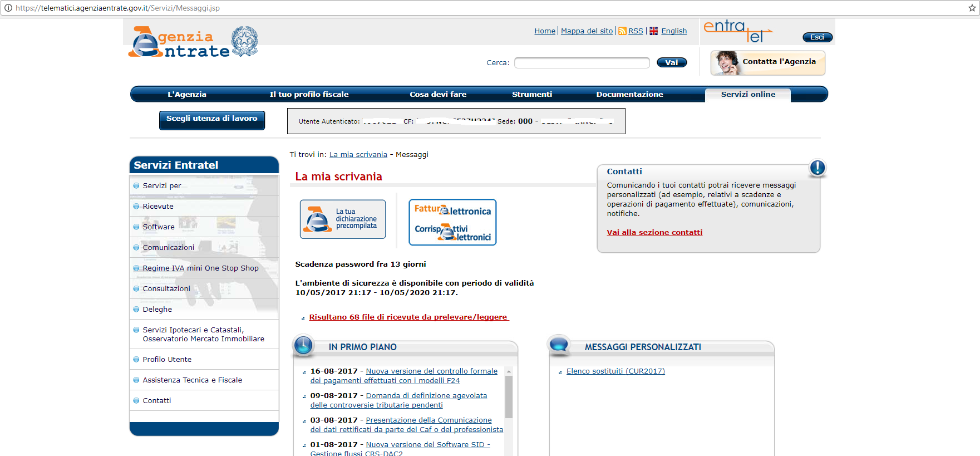Click the site info icon in address bar

pos(8,8)
